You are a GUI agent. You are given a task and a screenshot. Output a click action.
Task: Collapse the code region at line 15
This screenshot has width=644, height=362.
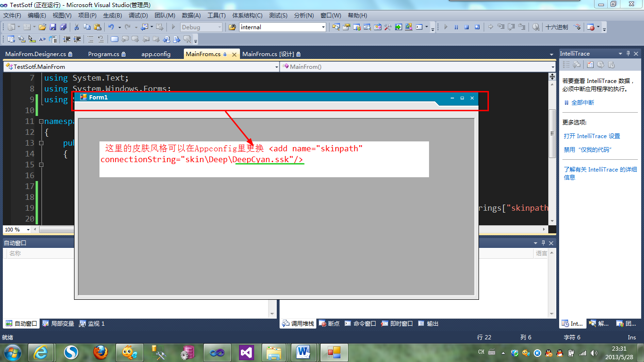(x=41, y=165)
